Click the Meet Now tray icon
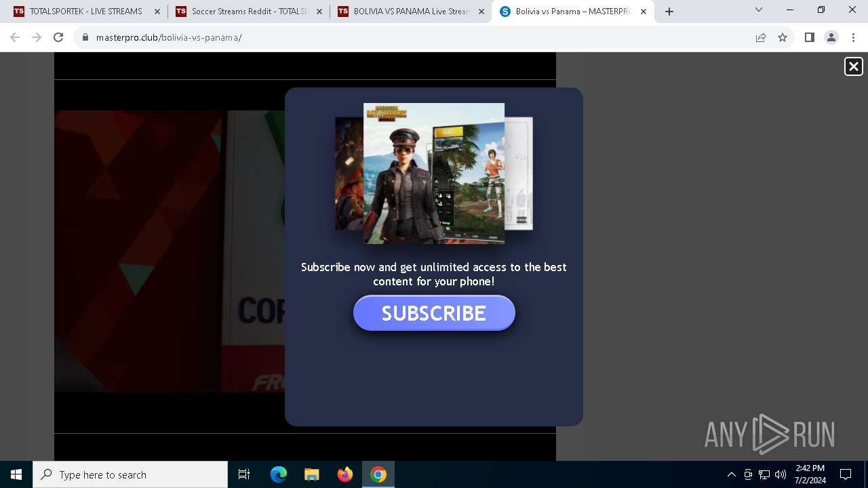 tap(748, 474)
